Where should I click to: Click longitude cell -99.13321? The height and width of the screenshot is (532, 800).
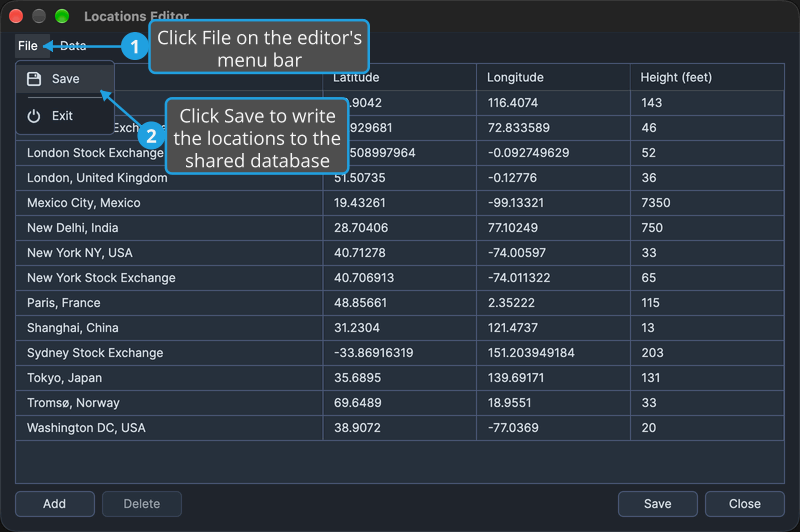coord(554,202)
